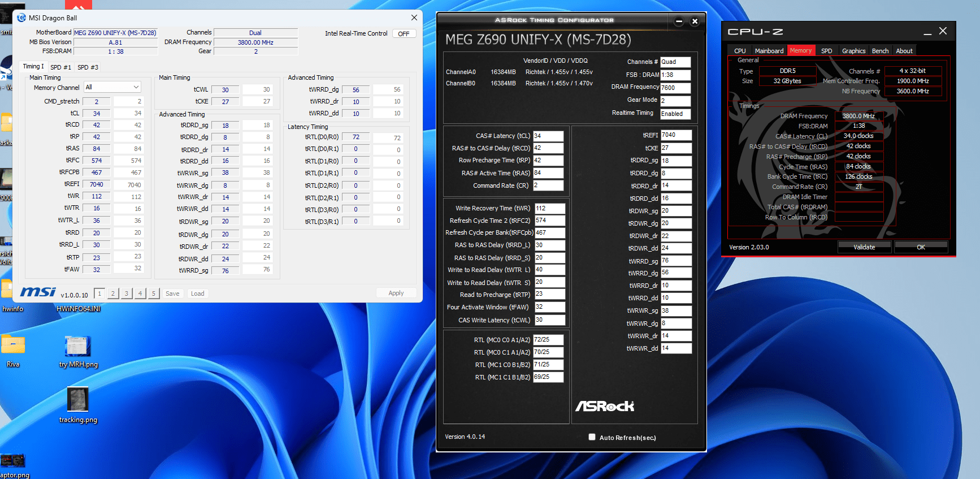Image resolution: width=980 pixels, height=479 pixels.
Task: Click the tWRWR_dd field in ASRock
Action: coord(676,348)
